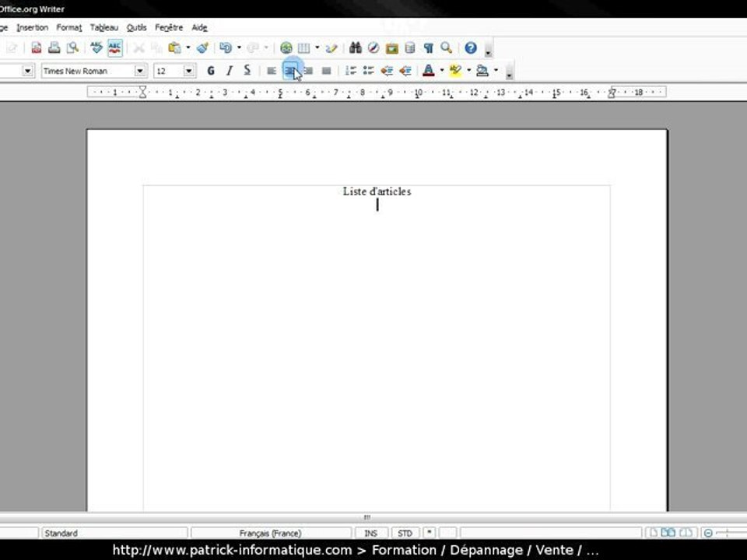This screenshot has height=560, width=747.
Task: Open the Help question mark icon
Action: click(x=471, y=47)
